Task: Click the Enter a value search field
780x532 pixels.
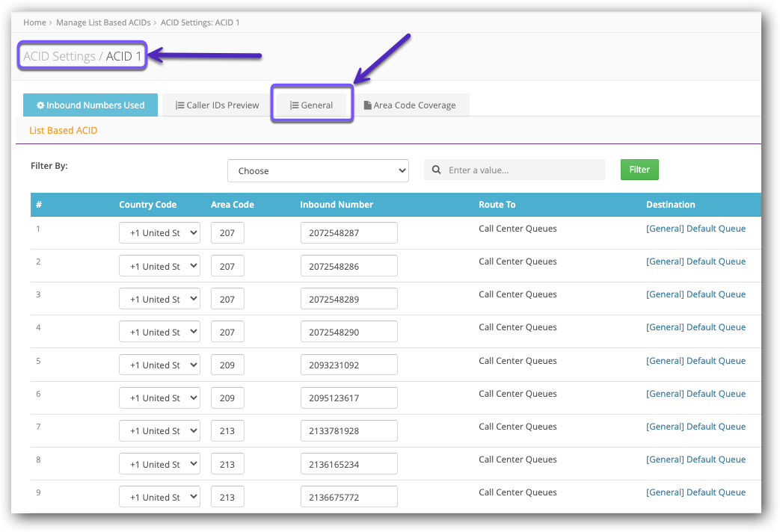Action: click(x=523, y=170)
